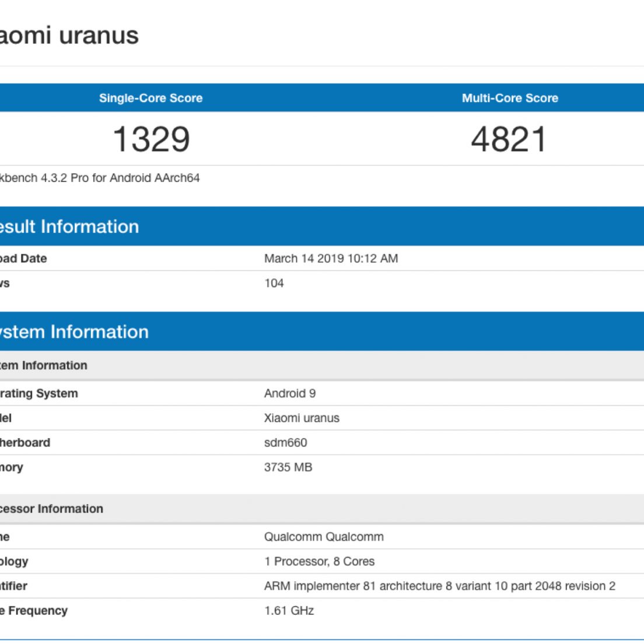The width and height of the screenshot is (644, 644).
Task: Select the Qualcomm Qualcomm processor name
Action: [324, 537]
